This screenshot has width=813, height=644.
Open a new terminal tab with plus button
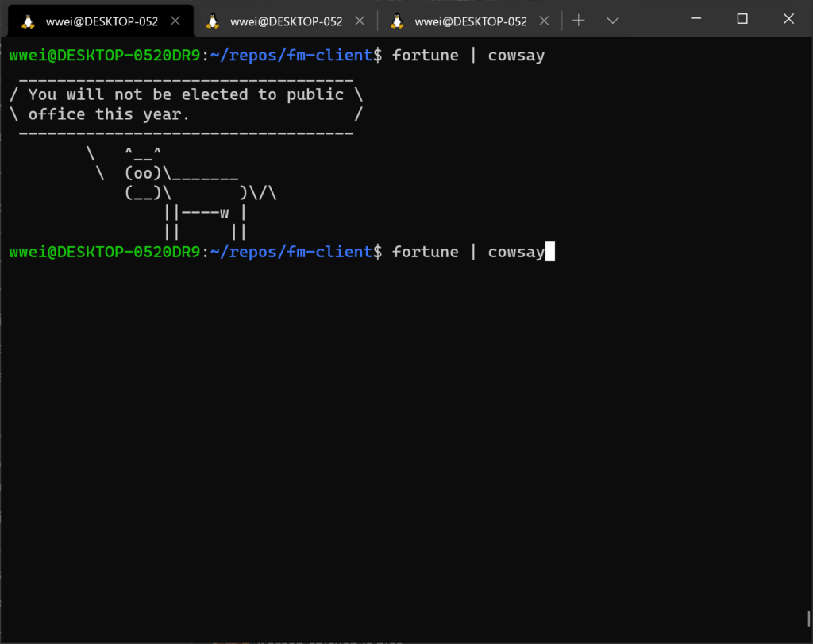click(x=579, y=21)
